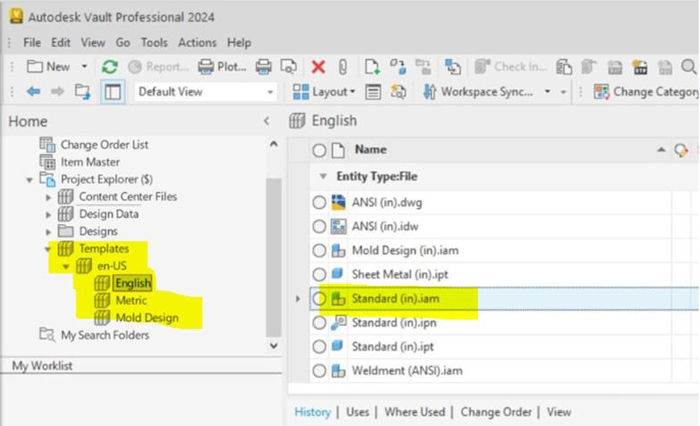Open the New button dropdown arrow
Screen dimensions: 700x426
click(84, 67)
